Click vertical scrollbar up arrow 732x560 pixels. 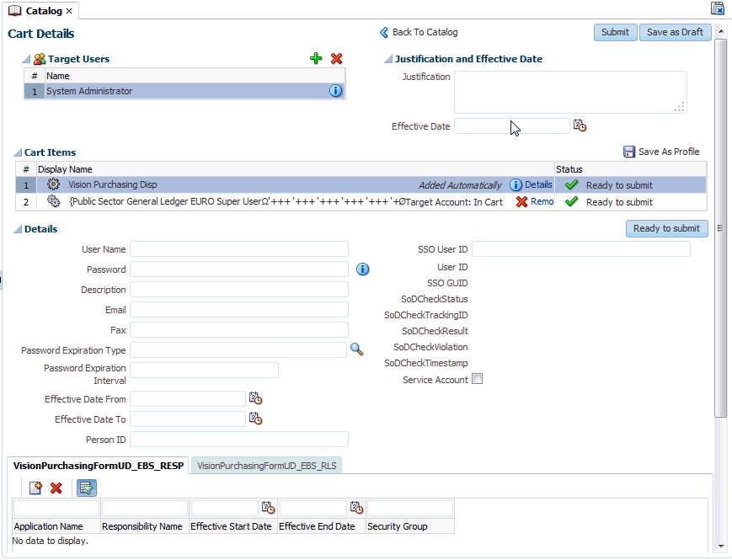tap(721, 31)
